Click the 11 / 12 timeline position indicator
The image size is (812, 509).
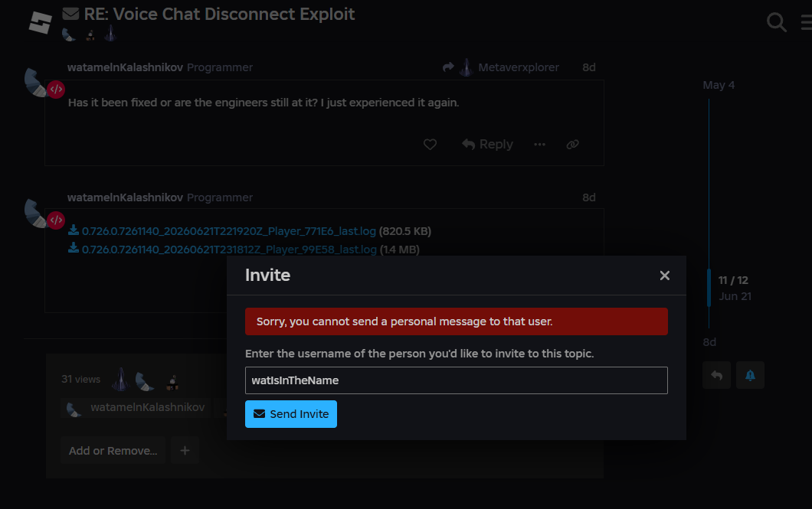(733, 280)
